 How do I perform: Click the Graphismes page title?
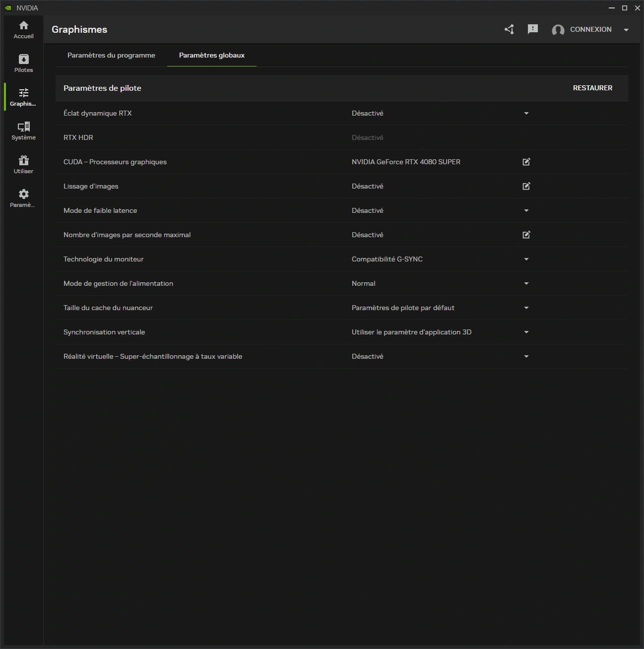coord(79,29)
